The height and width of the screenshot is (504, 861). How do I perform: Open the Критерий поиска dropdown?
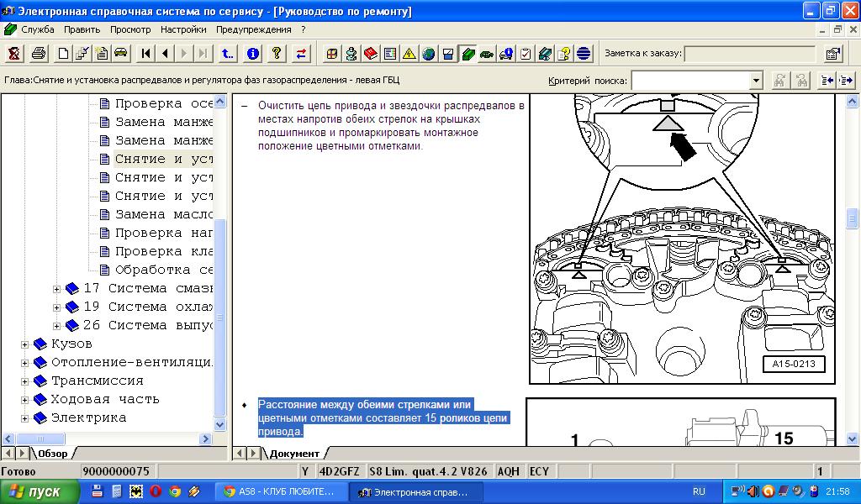tap(756, 81)
